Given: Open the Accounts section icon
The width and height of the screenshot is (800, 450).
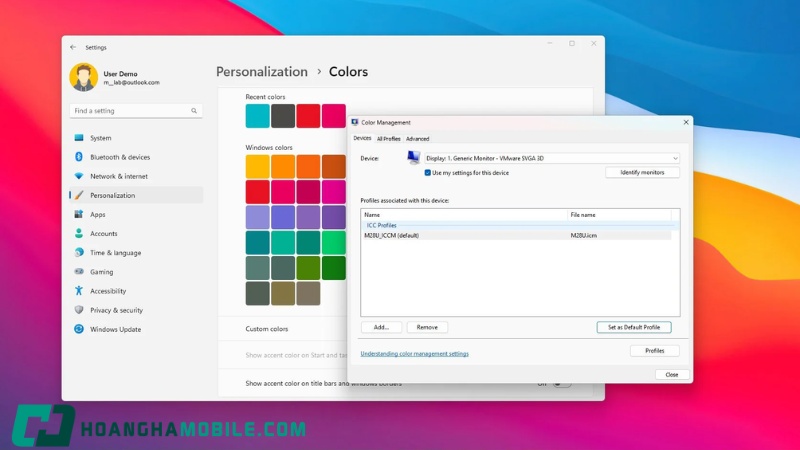Looking at the screenshot, I should point(79,233).
